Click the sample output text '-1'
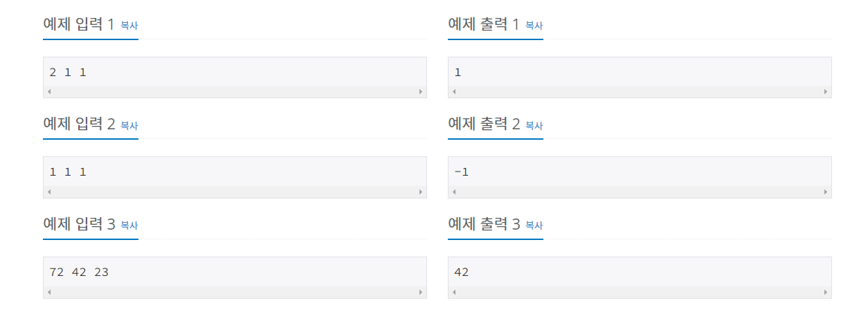Screen dimensions: 868x314 tap(462, 172)
